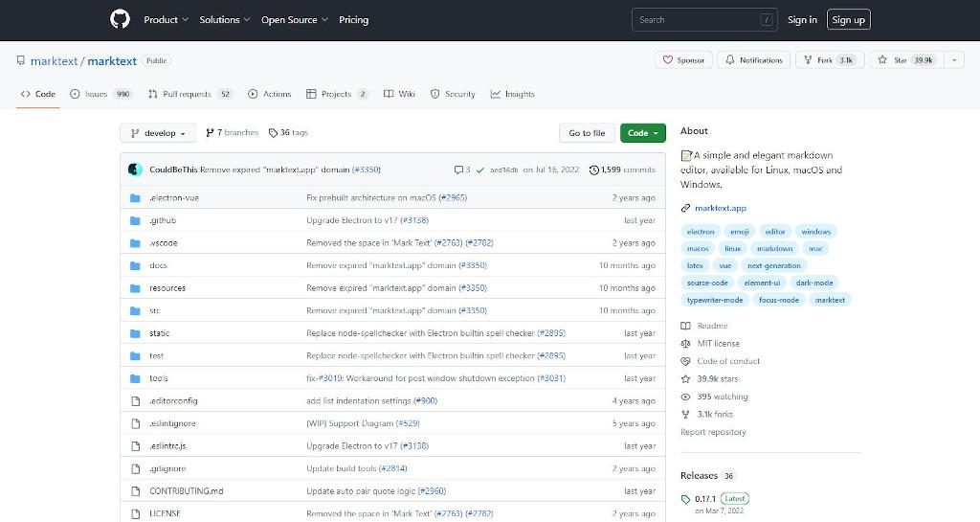The width and height of the screenshot is (980, 522).
Task: Expand the Product menu in header
Action: coord(166,19)
